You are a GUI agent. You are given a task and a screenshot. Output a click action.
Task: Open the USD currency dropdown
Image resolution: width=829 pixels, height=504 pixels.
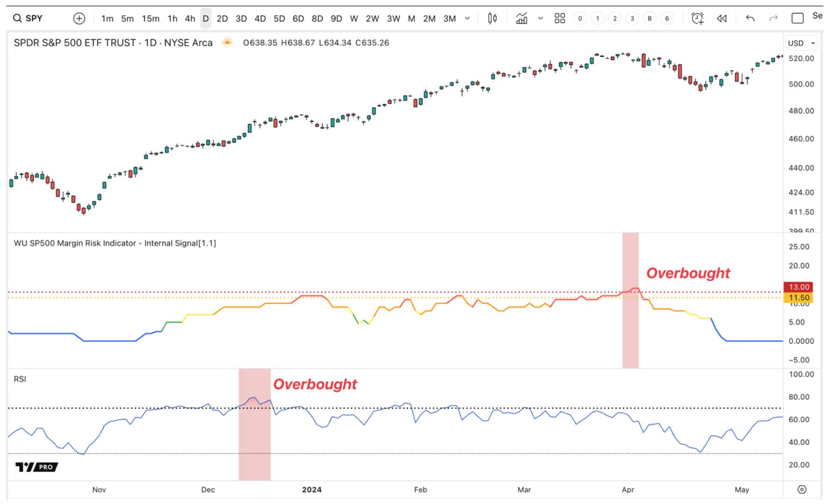[801, 43]
